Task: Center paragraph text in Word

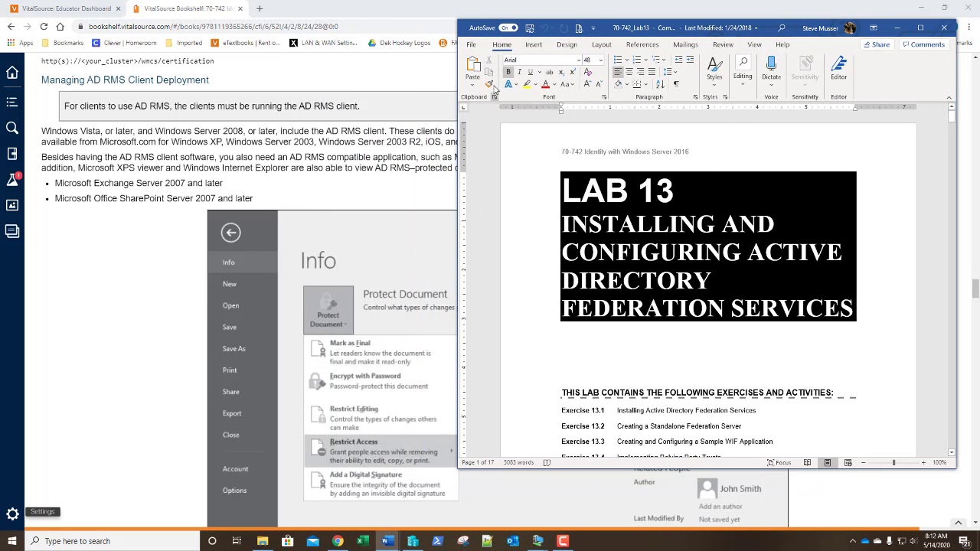Action: pos(629,72)
